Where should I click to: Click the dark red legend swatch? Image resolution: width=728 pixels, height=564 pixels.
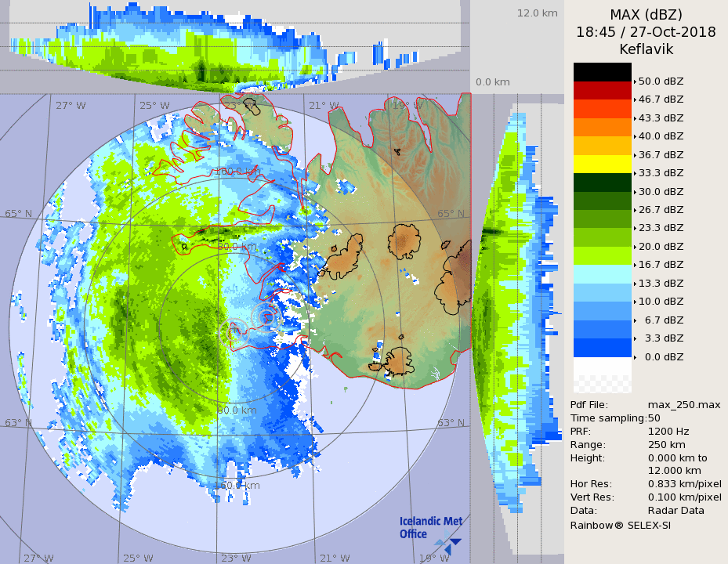coord(602,90)
